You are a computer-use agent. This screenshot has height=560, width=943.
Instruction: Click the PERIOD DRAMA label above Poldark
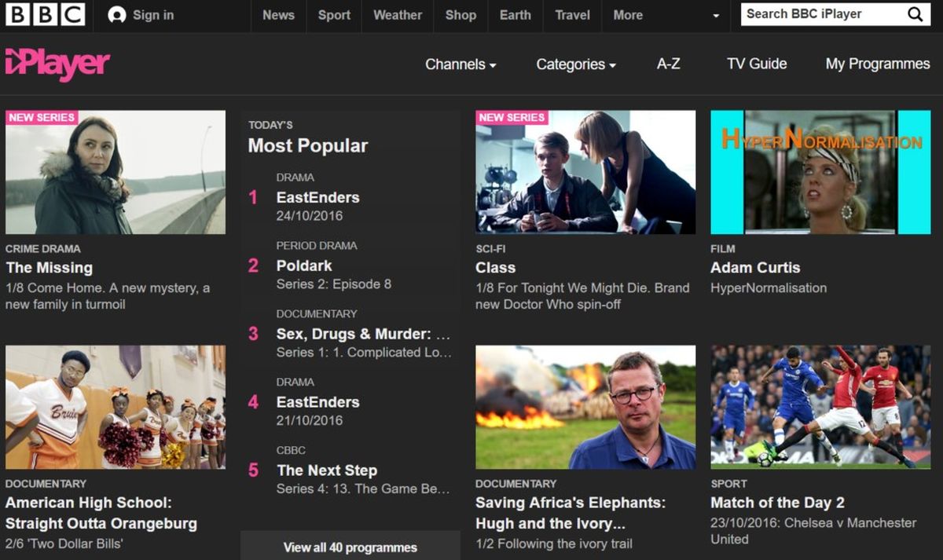(x=317, y=246)
